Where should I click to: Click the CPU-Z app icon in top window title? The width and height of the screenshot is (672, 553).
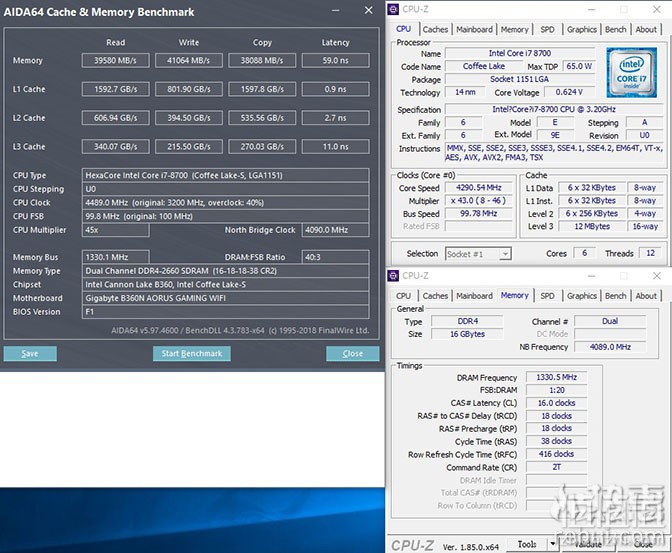tap(393, 9)
